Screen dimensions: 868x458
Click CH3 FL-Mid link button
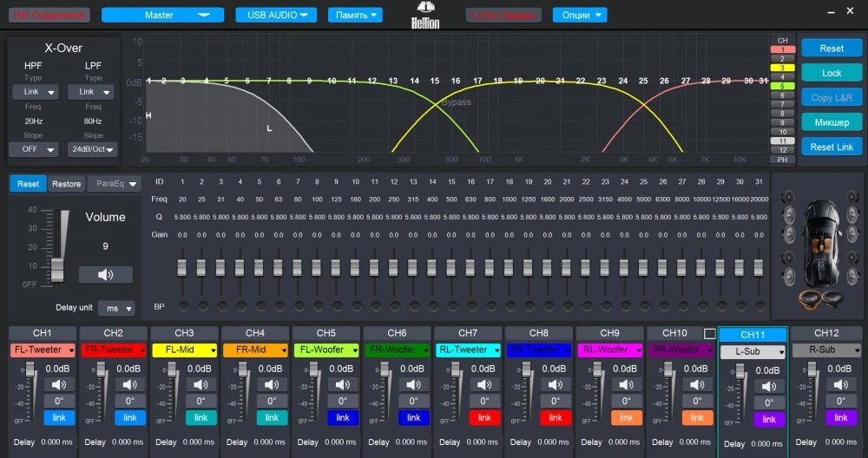pyautogui.click(x=201, y=417)
